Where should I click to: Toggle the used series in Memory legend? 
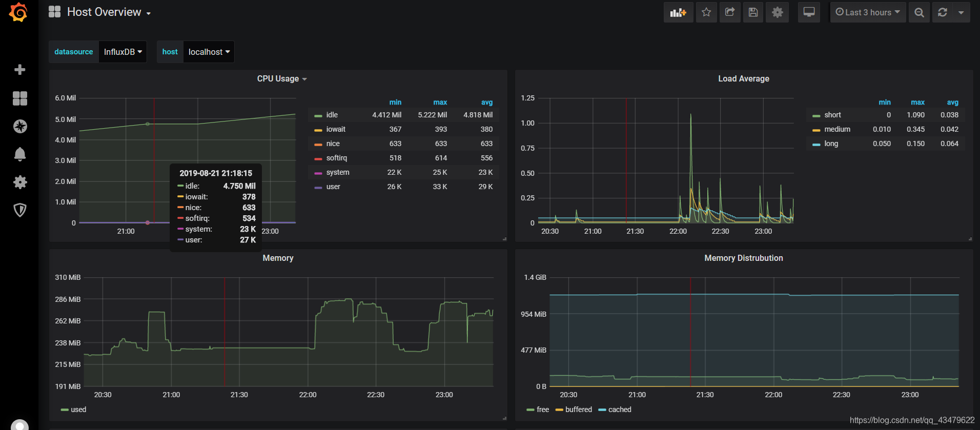pos(78,409)
